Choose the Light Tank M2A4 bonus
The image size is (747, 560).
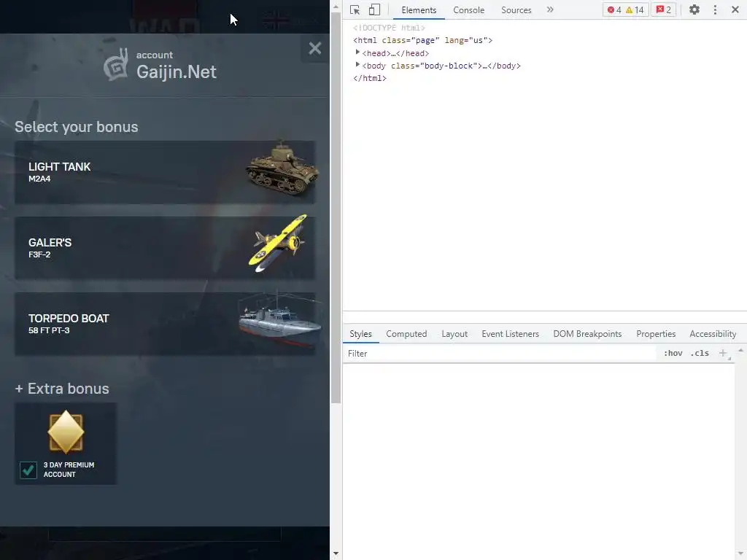pyautogui.click(x=165, y=172)
